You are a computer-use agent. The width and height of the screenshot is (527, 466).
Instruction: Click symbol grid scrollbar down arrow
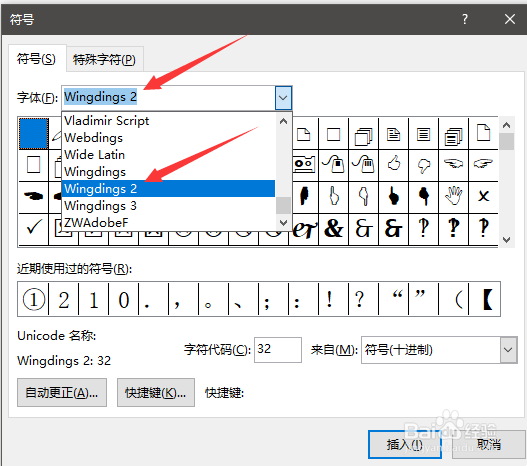(506, 240)
